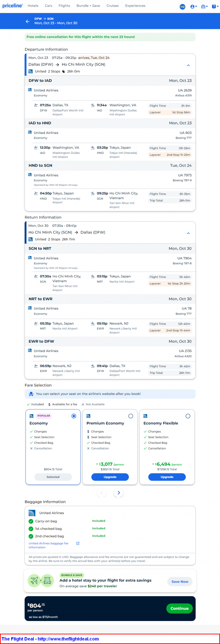The image size is (220, 644).
Task: Click Save Now on the hotel bundle
Action: coord(180,582)
